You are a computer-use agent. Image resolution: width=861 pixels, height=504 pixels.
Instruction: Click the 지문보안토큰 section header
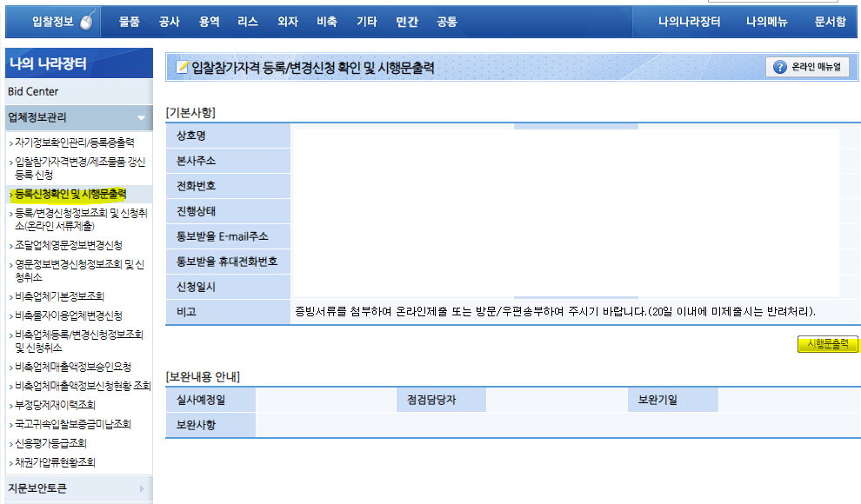[79, 488]
